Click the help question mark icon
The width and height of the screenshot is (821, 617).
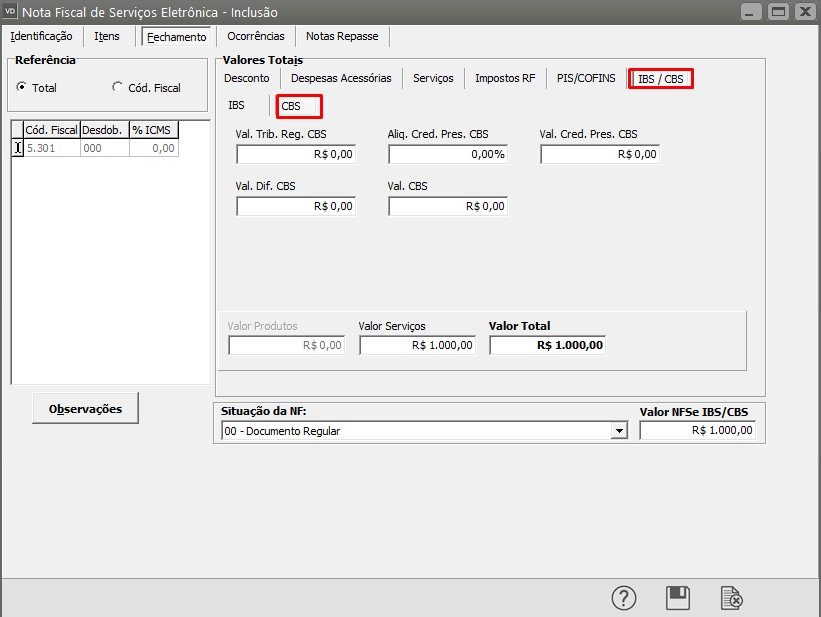624,598
